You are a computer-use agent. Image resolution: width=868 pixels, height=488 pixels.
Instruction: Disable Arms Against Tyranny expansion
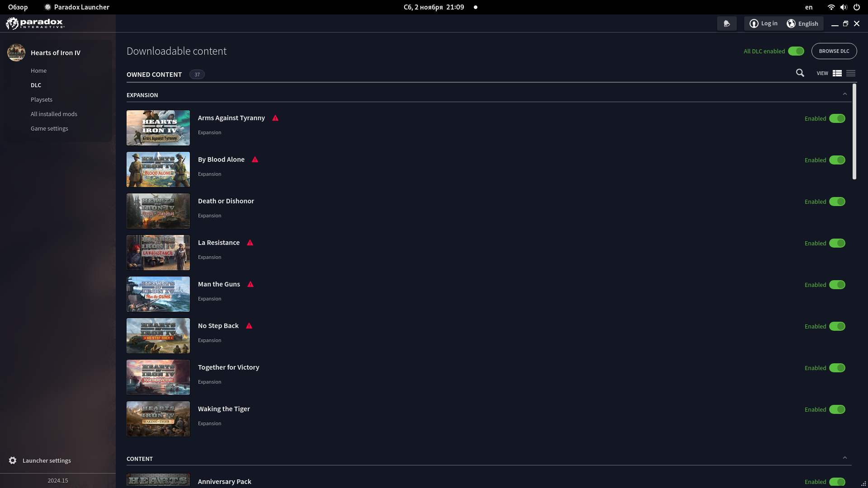[837, 118]
